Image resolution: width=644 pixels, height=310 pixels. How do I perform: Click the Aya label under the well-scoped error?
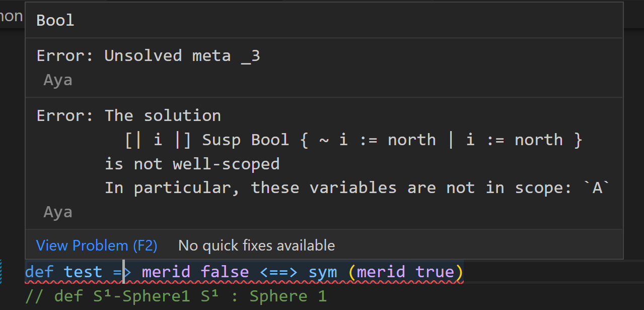57,212
